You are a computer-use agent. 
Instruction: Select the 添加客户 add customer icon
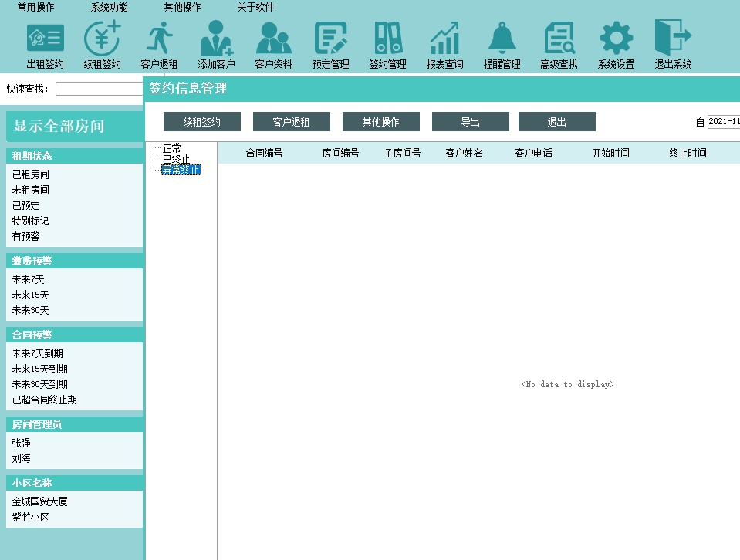coord(216,39)
